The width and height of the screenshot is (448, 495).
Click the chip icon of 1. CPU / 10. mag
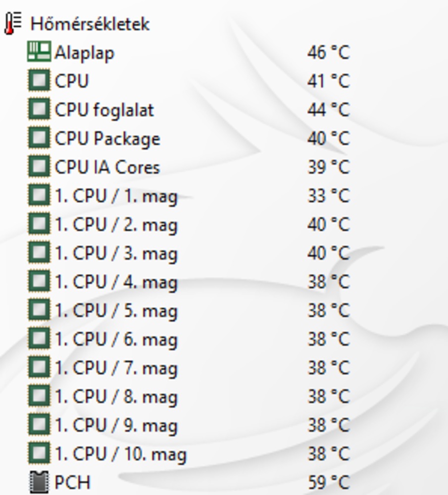click(39, 453)
